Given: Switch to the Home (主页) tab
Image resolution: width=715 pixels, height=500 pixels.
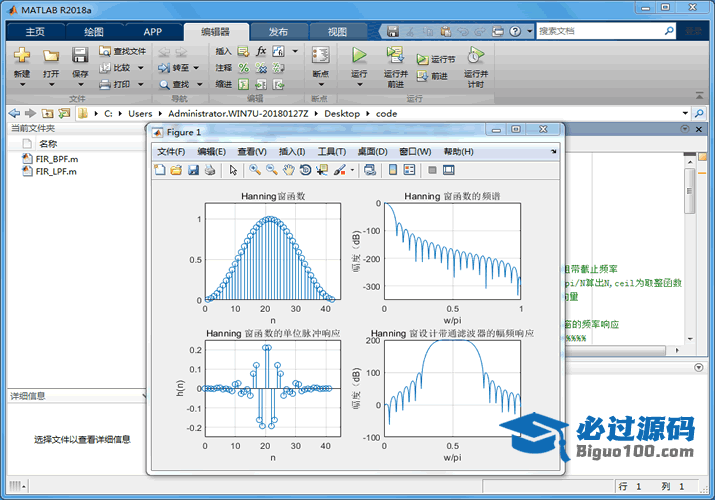Looking at the screenshot, I should 35,31.
